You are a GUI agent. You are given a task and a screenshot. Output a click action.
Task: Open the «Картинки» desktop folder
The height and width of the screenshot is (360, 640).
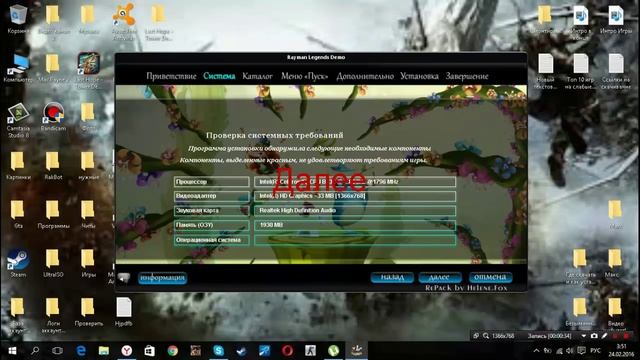coord(18,165)
